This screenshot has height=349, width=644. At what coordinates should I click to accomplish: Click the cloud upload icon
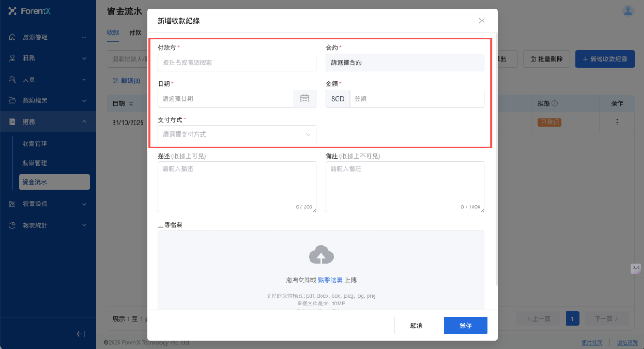(x=321, y=254)
